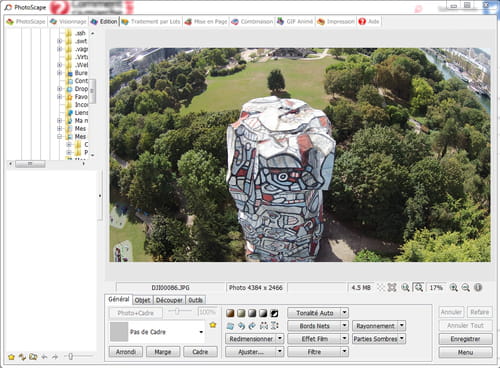
Task: Switch to the Visionnage tab
Action: click(68, 22)
